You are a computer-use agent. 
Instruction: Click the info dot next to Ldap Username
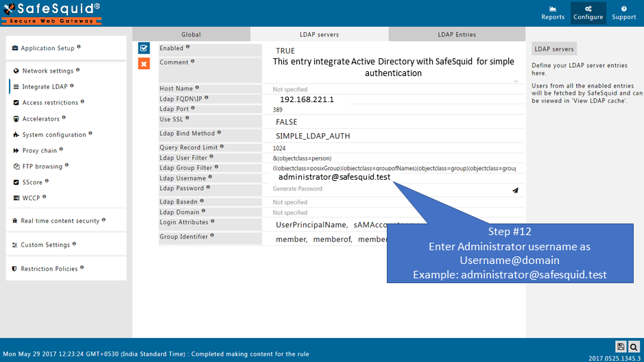click(210, 177)
